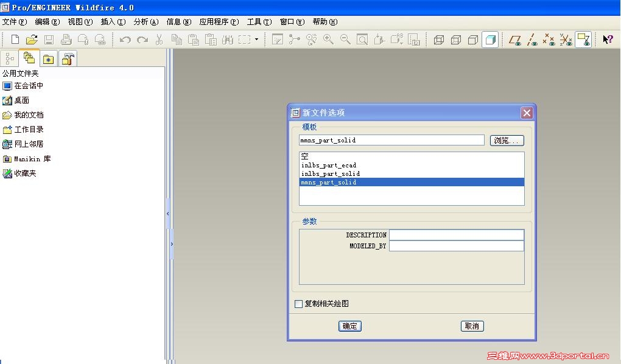621x364 pixels.
Task: Toggle annotation element display
Action: [583, 40]
